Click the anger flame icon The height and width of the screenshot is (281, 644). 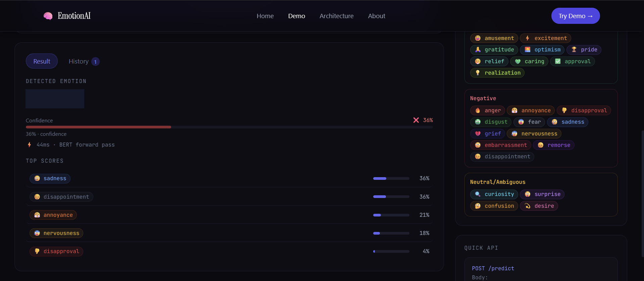(x=478, y=111)
